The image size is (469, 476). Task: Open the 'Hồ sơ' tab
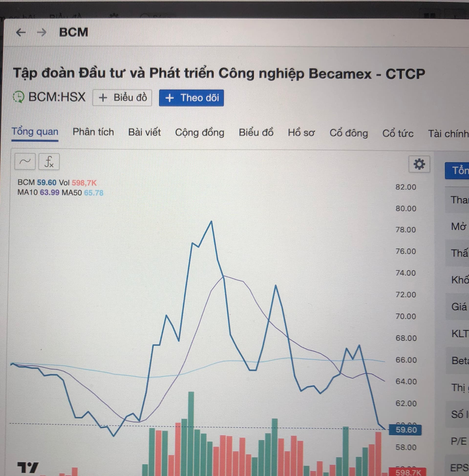(301, 133)
